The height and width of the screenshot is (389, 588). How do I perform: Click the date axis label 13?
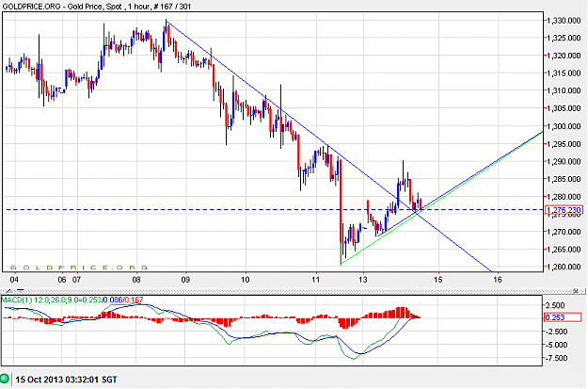[363, 280]
